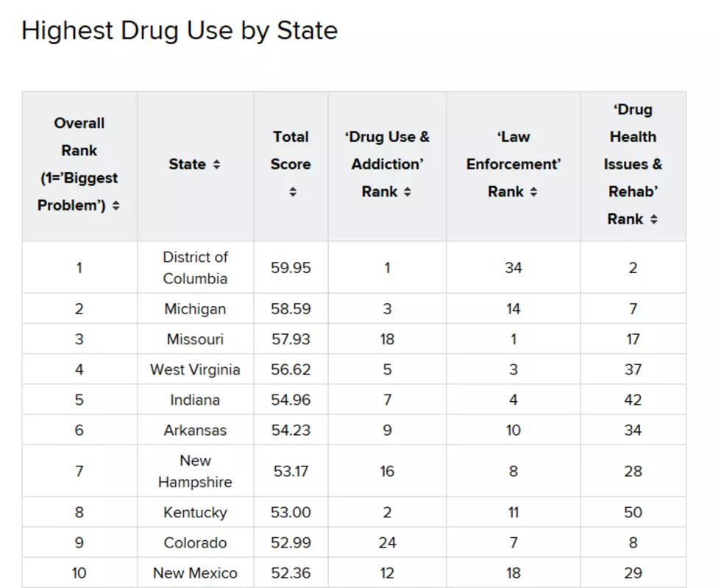Toggle sort on Drug Use & Addiction Rank
This screenshot has height=588, width=721.
408,192
